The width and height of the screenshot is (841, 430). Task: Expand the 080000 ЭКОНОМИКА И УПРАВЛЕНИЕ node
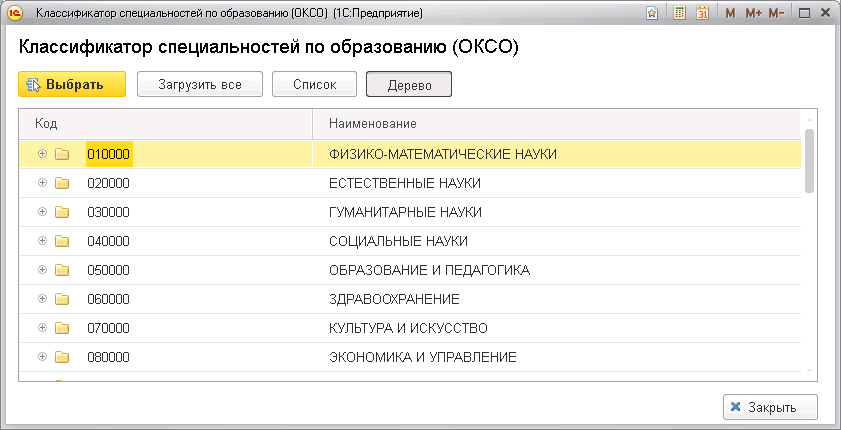pyautogui.click(x=42, y=356)
